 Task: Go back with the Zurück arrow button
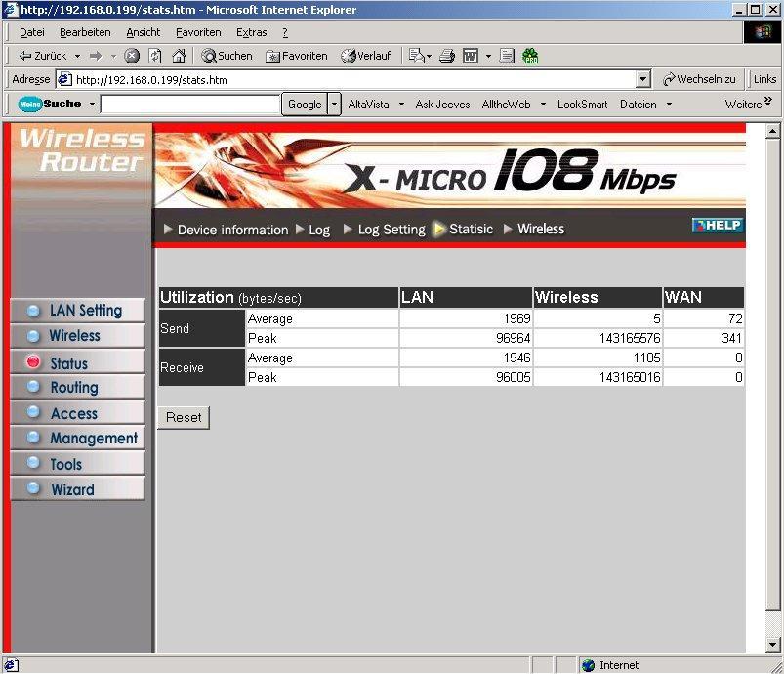pos(43,56)
